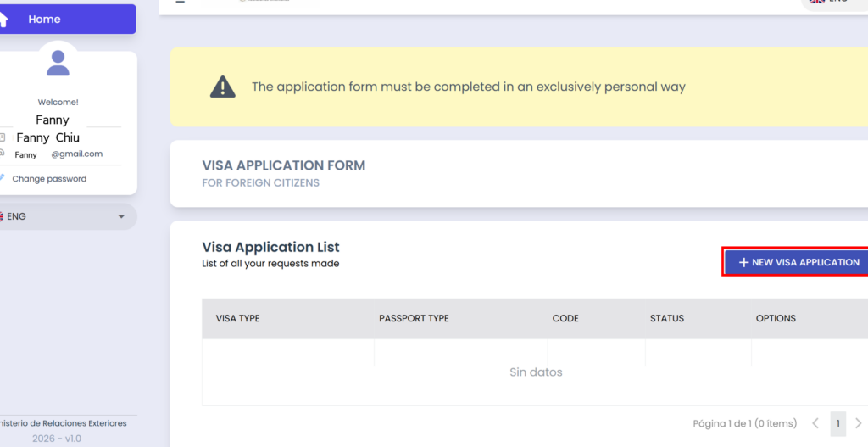Click the user avatar profile icon
868x447 pixels.
(x=58, y=62)
